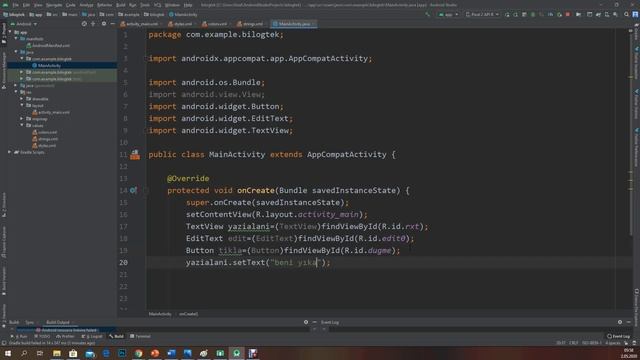Collapse the manifests folder
The height and width of the screenshot is (360, 640).
tap(16, 39)
